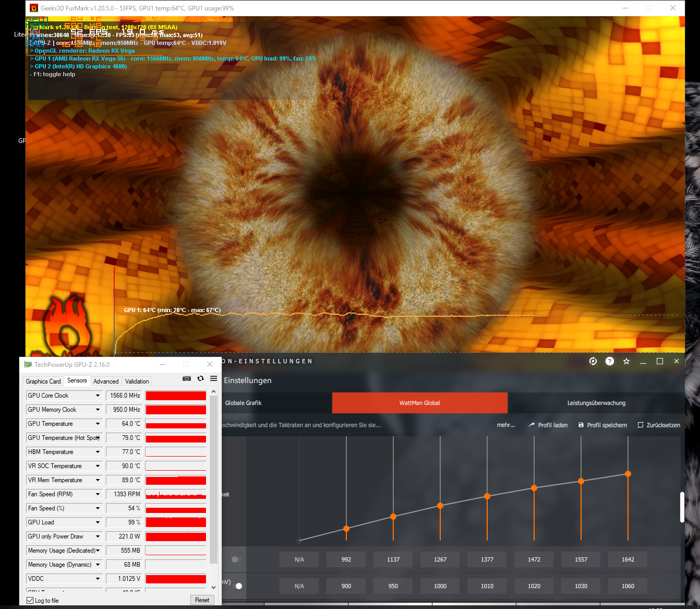Open the Radeon Settings help icon
Screen dimensions: 700x609
(610, 361)
